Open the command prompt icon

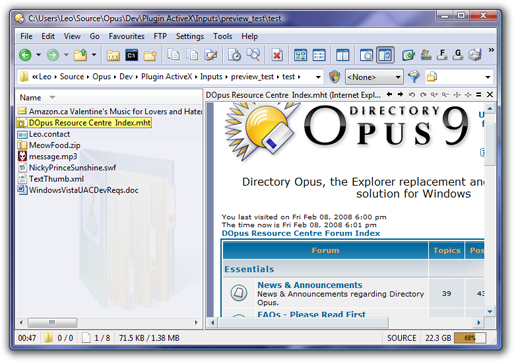pyautogui.click(x=132, y=55)
